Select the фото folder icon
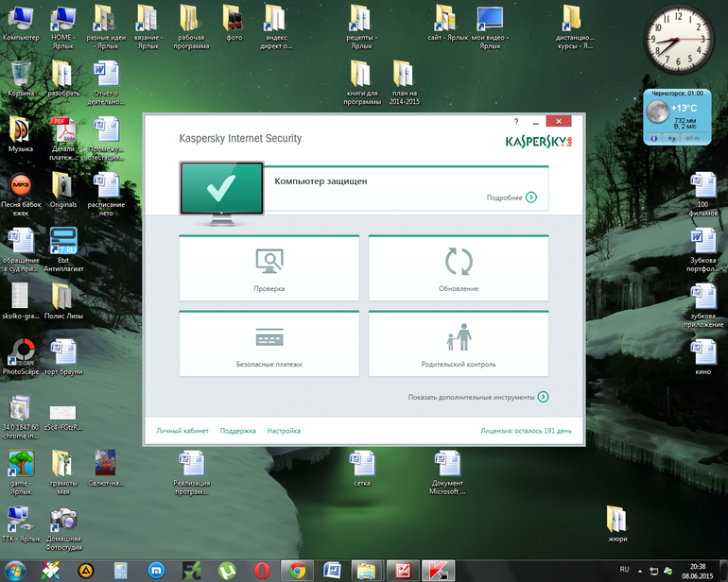The width and height of the screenshot is (728, 582). coord(234,23)
